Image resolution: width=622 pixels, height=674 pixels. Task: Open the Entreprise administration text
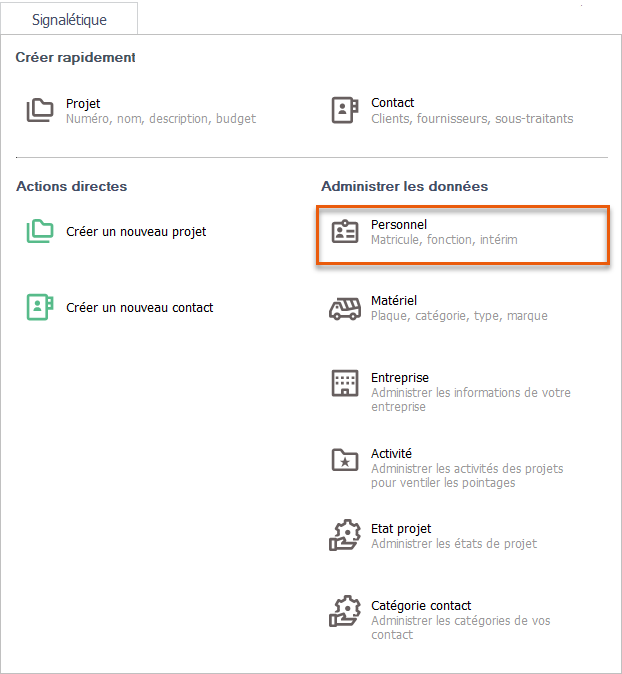click(400, 378)
